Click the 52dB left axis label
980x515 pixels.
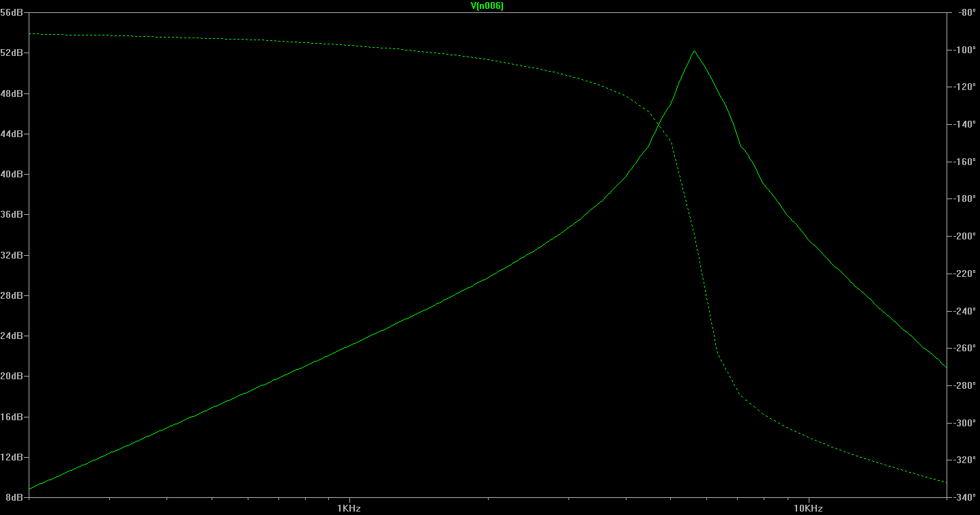(x=12, y=53)
